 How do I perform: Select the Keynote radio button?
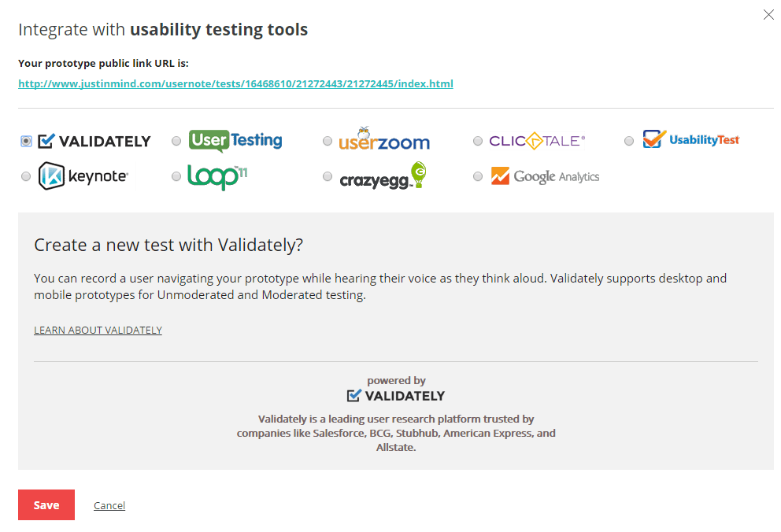pyautogui.click(x=26, y=175)
